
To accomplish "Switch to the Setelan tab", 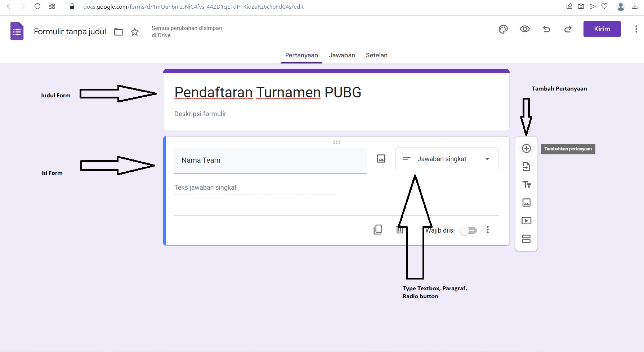I will click(377, 55).
